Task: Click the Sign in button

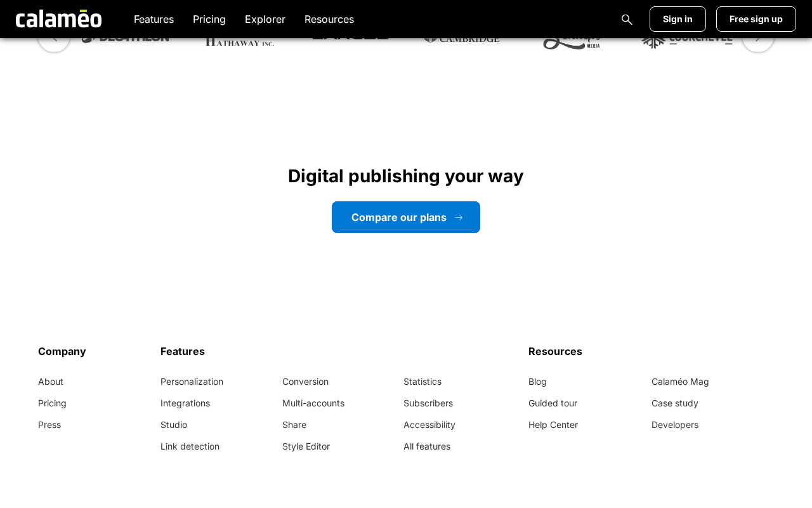Action: [678, 19]
